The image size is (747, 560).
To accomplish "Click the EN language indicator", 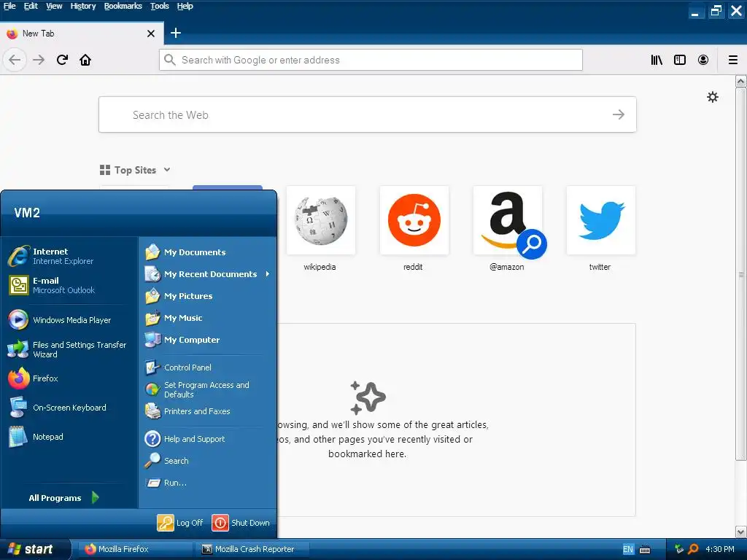I will coord(628,550).
